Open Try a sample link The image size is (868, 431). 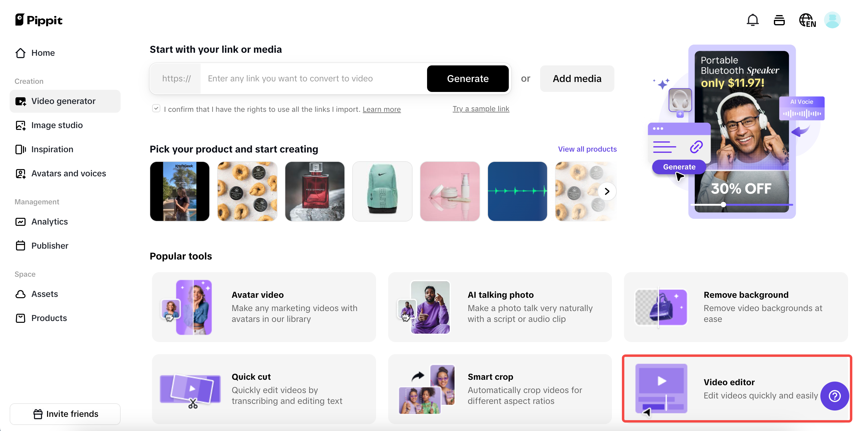[x=481, y=109]
